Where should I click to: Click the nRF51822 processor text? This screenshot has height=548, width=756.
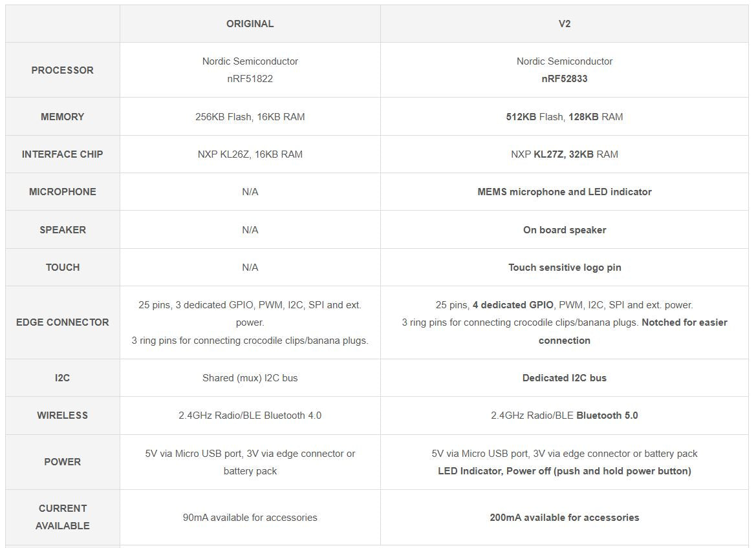click(x=250, y=79)
